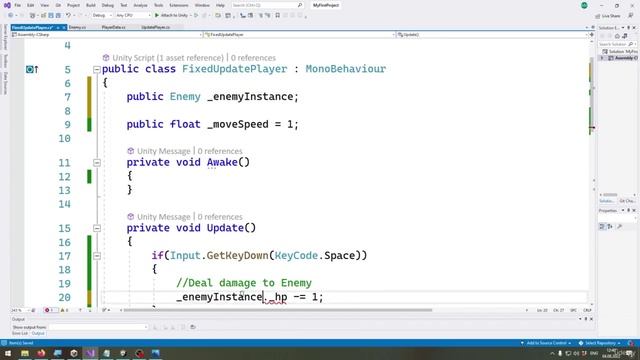Switch to the Output tab

point(38,333)
